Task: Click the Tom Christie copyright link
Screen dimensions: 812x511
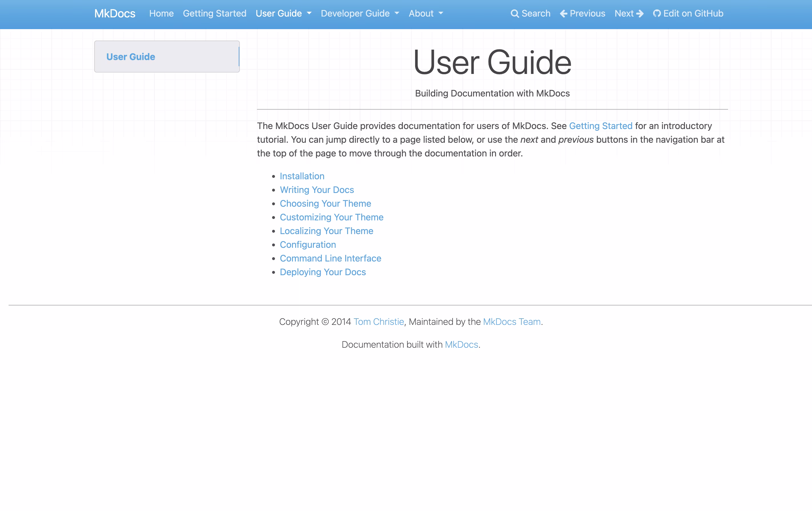Action: tap(379, 321)
